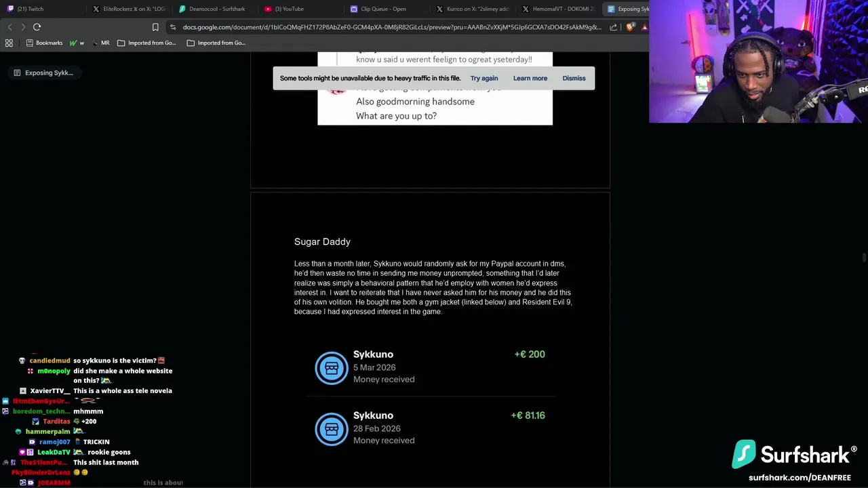868x488 pixels.
Task: Click ramoj007 chat username
Action: tap(54, 442)
